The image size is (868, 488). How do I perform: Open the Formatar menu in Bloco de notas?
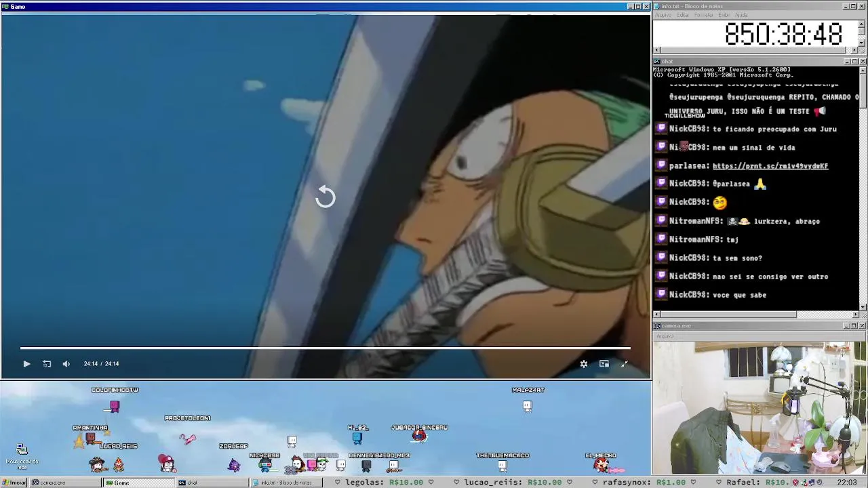pyautogui.click(x=704, y=15)
